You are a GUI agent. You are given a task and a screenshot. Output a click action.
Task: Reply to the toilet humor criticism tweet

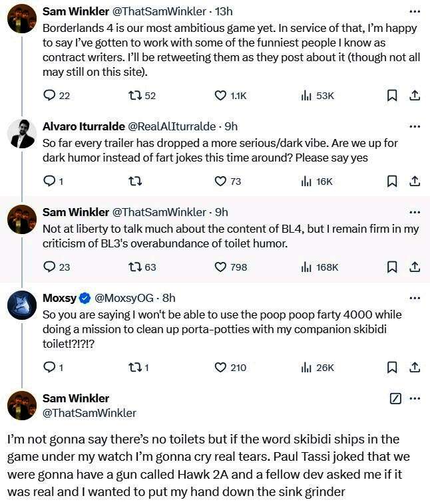click(x=49, y=267)
